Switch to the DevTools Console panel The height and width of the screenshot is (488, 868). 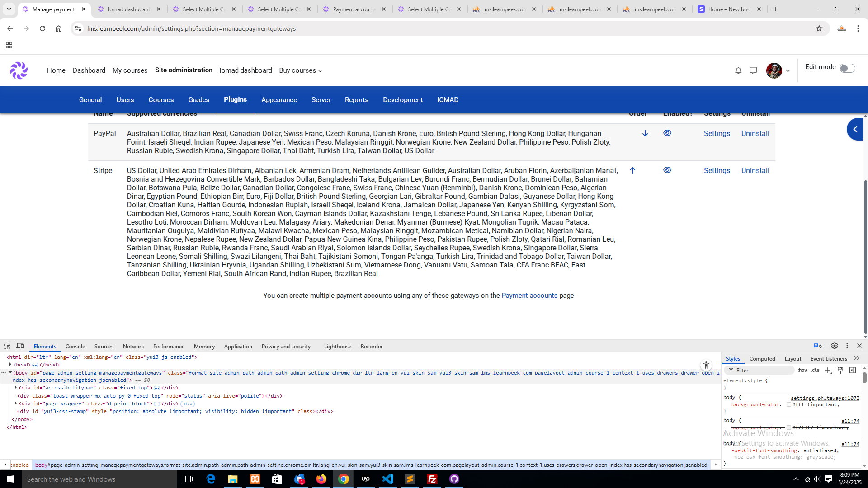coord(75,347)
